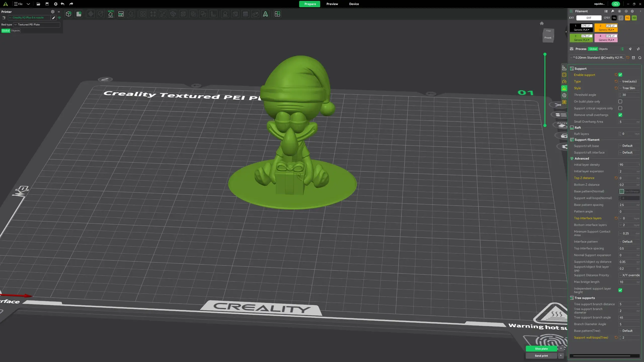
Task: Click the Add plate grid icon
Action: coord(79,14)
